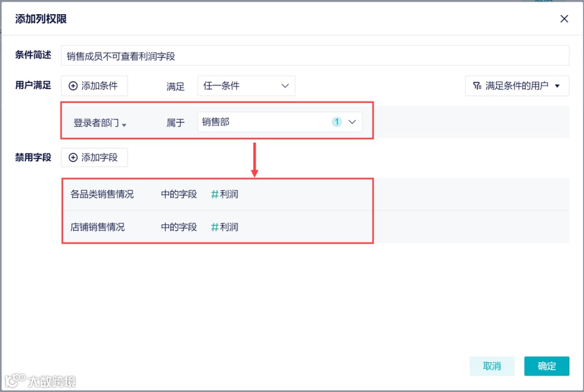
Task: Click the 确定 confirm button
Action: pos(547,366)
